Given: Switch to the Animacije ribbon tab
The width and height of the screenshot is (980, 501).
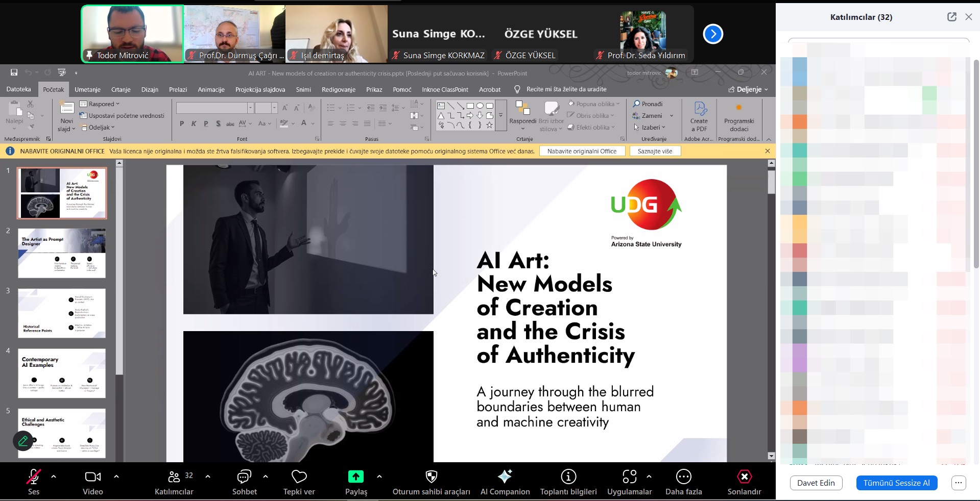Looking at the screenshot, I should [211, 89].
